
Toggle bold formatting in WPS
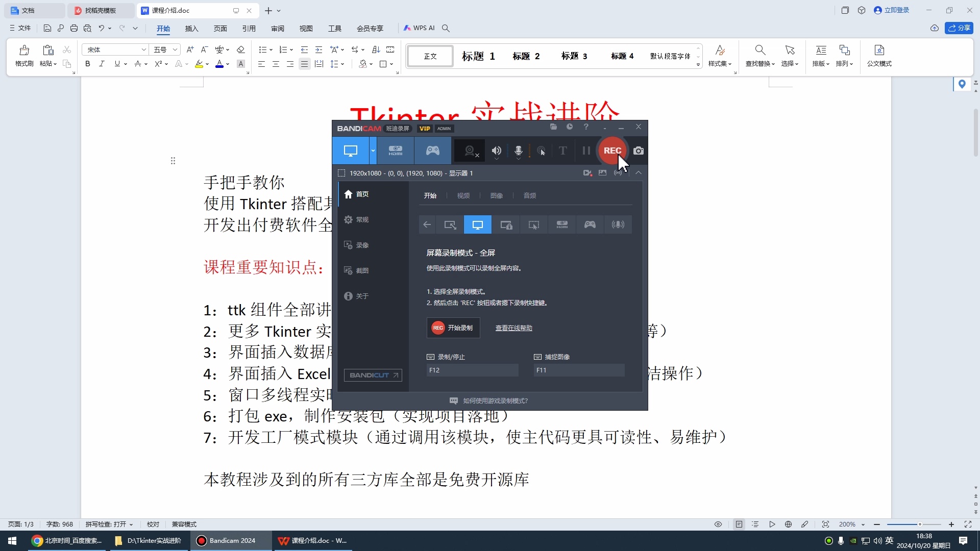[87, 64]
